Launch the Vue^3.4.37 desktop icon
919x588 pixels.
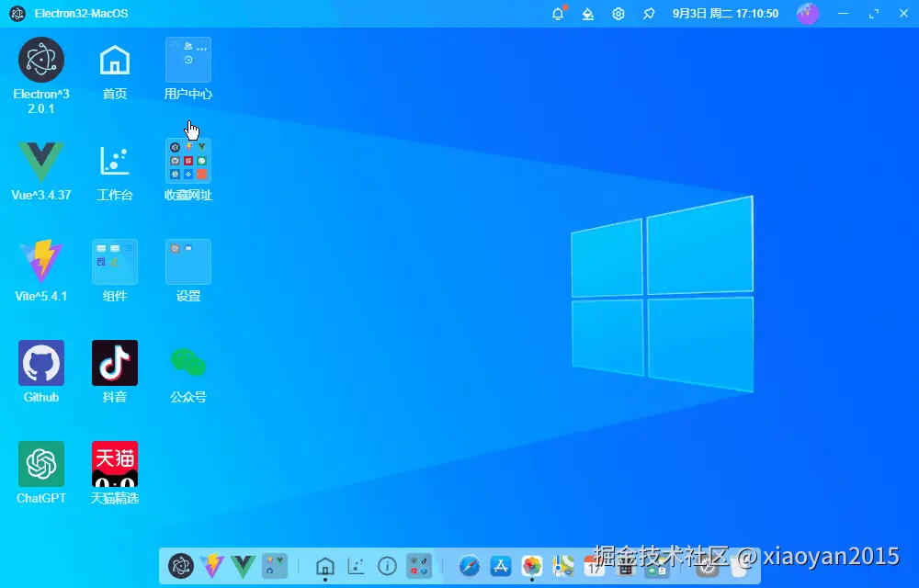41,161
